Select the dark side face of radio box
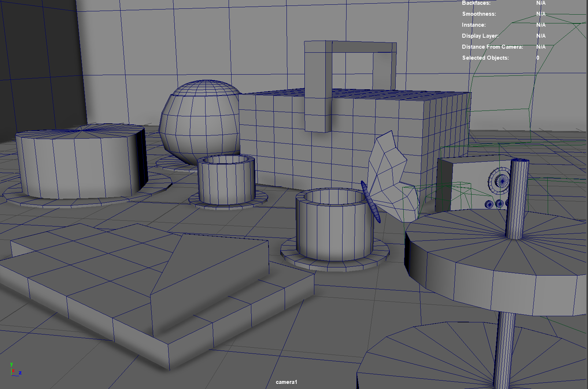The width and height of the screenshot is (588, 389). tap(444, 185)
